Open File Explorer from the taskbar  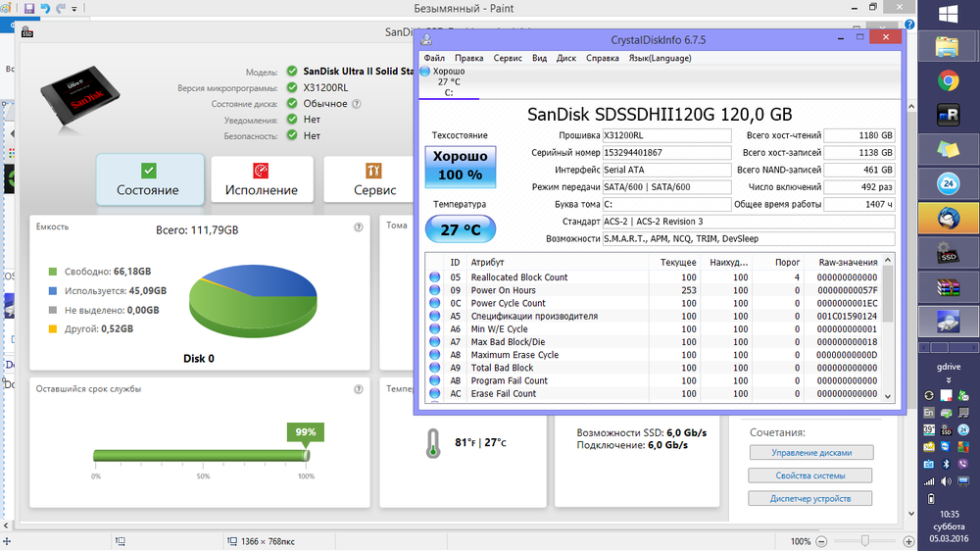click(948, 47)
